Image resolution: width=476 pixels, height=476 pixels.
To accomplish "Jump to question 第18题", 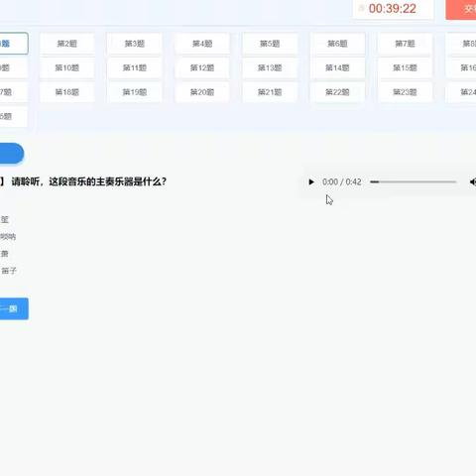I will (x=67, y=92).
